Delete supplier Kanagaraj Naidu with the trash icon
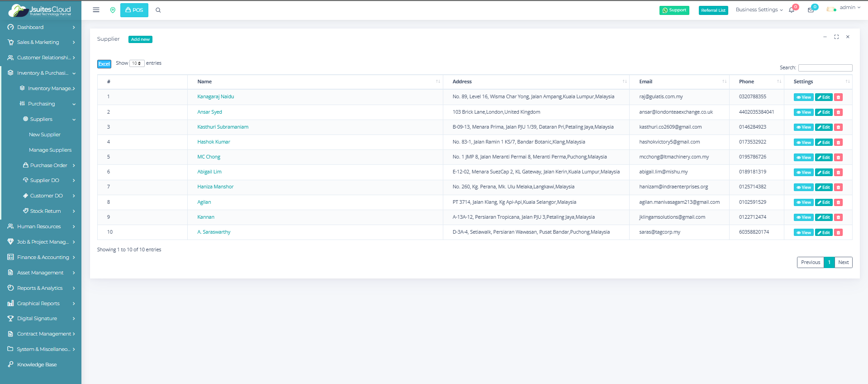The width and height of the screenshot is (868, 384). pos(838,97)
